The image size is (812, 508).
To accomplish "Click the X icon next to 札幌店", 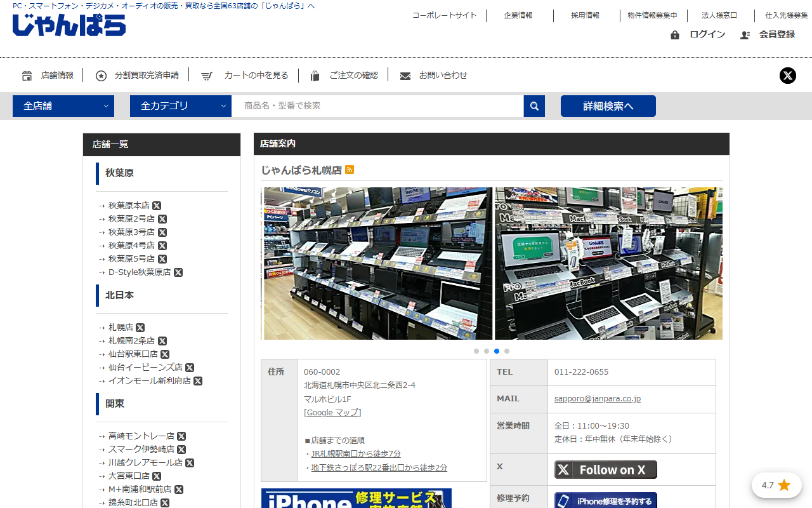I will click(x=140, y=328).
